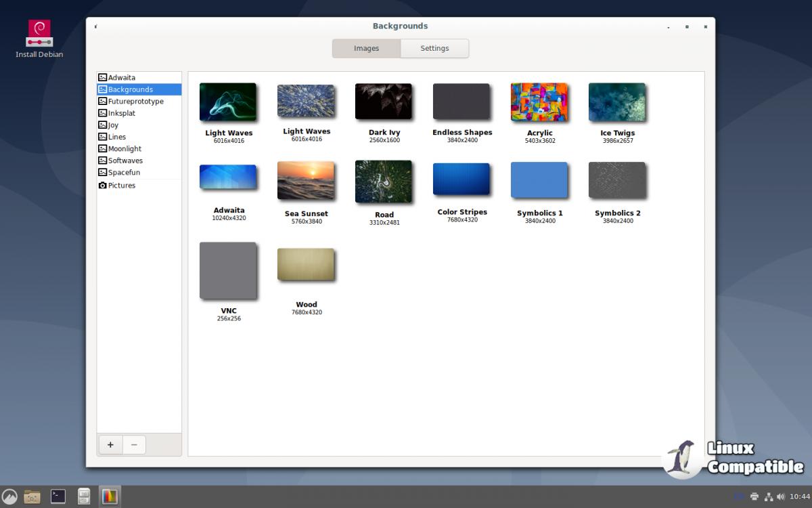The image size is (812, 508).
Task: Pick the solid blue Symbolics 1 background
Action: [x=539, y=180]
